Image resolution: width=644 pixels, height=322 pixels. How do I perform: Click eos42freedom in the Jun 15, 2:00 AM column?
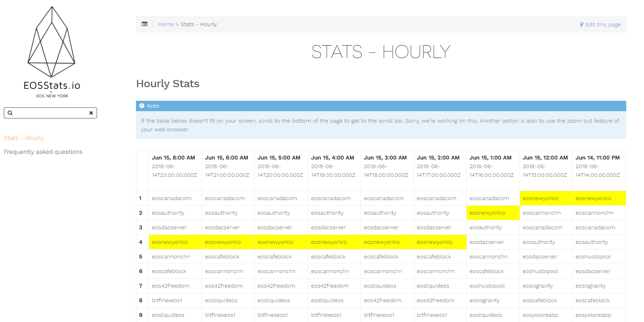(435, 300)
